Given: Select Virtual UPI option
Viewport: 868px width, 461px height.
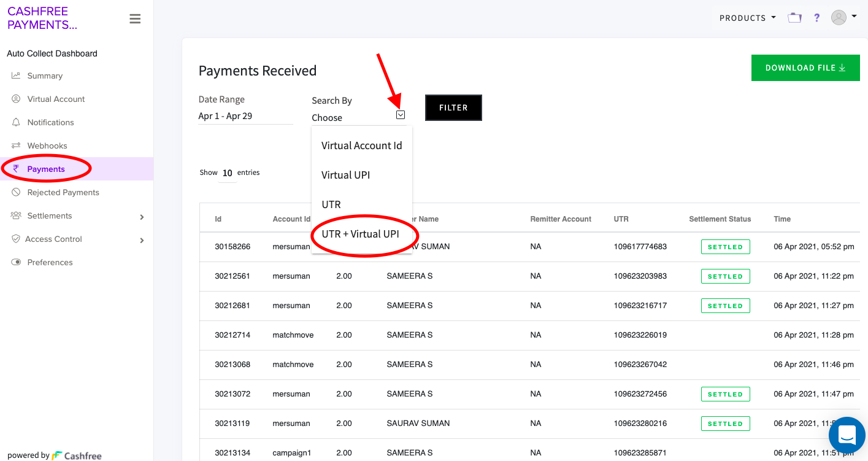Looking at the screenshot, I should click(362, 175).
